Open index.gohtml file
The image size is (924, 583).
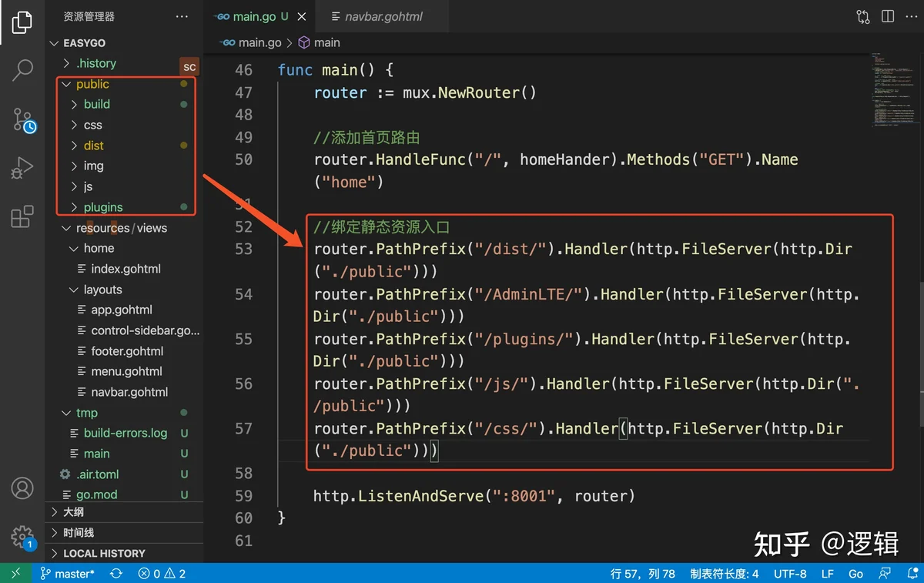point(123,269)
